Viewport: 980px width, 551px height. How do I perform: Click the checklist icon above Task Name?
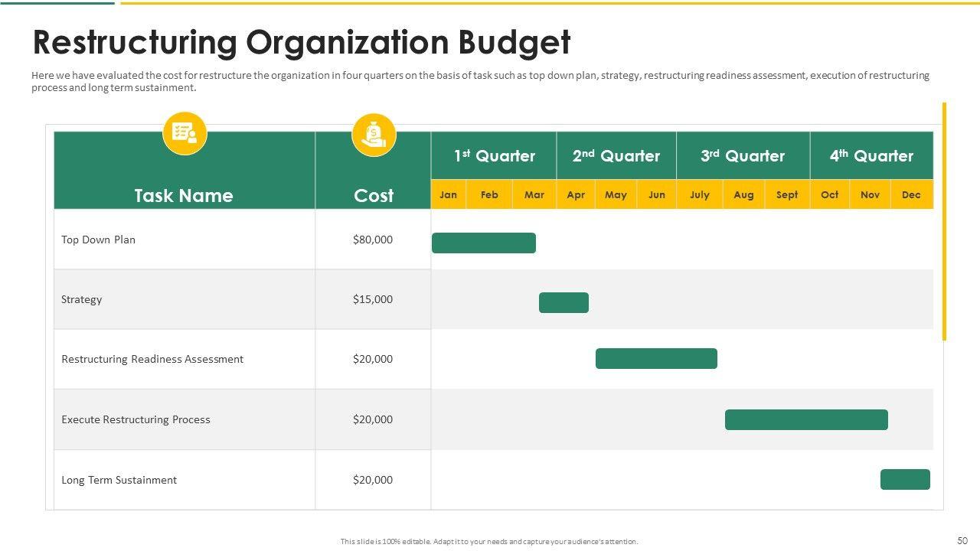(x=185, y=133)
